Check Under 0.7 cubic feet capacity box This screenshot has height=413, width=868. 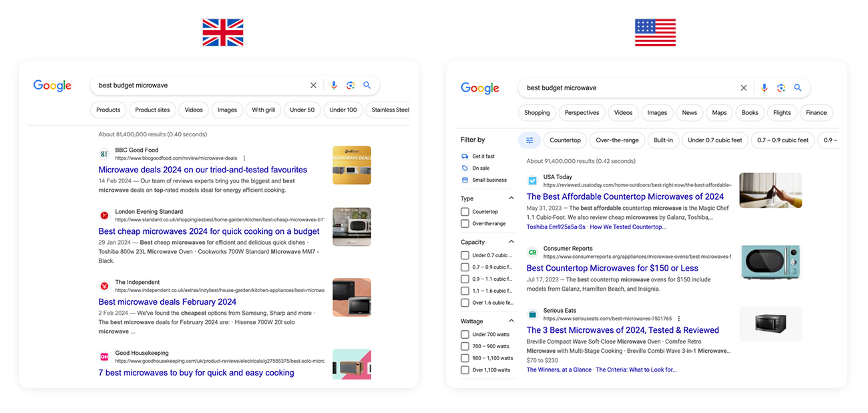coord(465,255)
